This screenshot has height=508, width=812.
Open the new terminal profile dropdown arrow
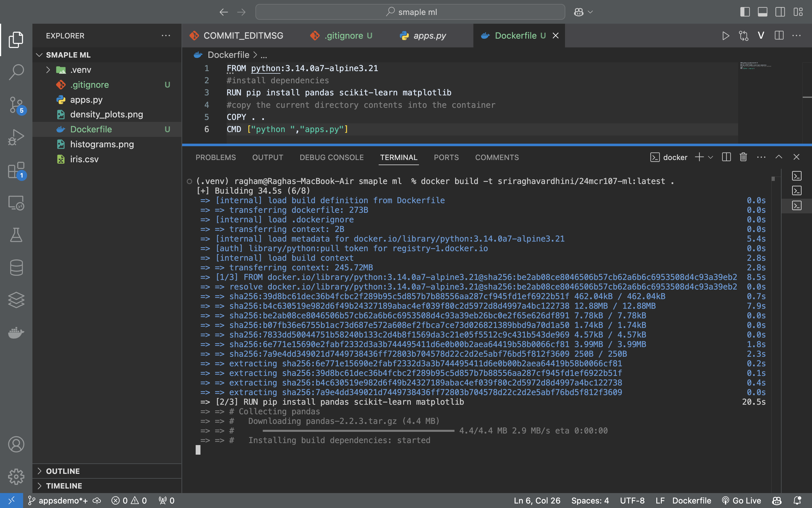pyautogui.click(x=710, y=157)
